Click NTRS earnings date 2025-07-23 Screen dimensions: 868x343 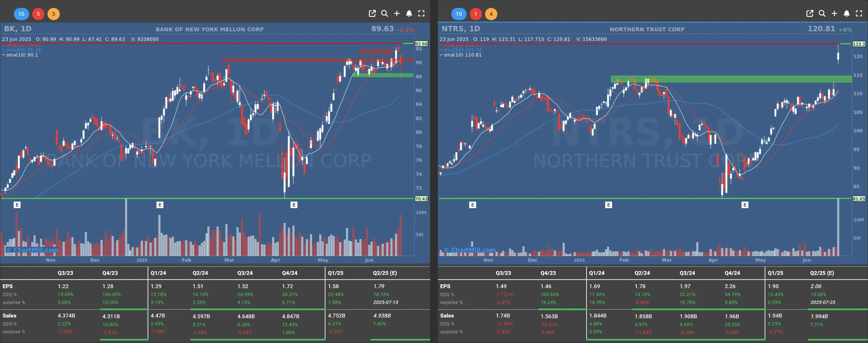point(823,302)
